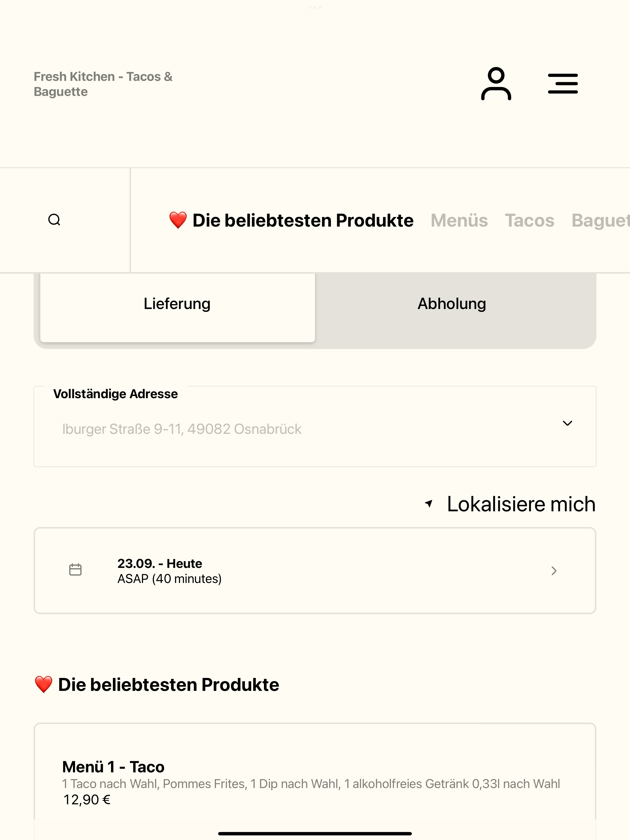Select the Baguette category tab
The width and height of the screenshot is (630, 840).
pyautogui.click(x=600, y=220)
